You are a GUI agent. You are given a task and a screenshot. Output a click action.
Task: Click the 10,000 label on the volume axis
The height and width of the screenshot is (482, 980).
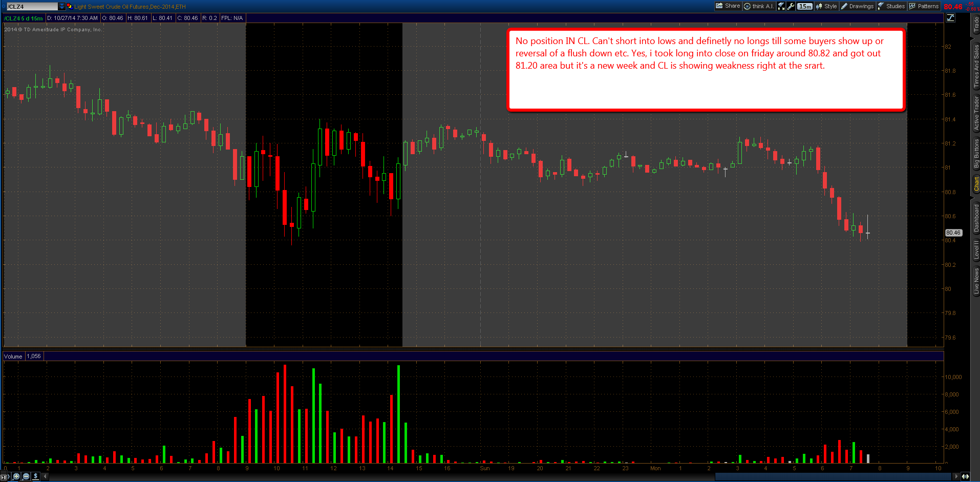coord(953,377)
